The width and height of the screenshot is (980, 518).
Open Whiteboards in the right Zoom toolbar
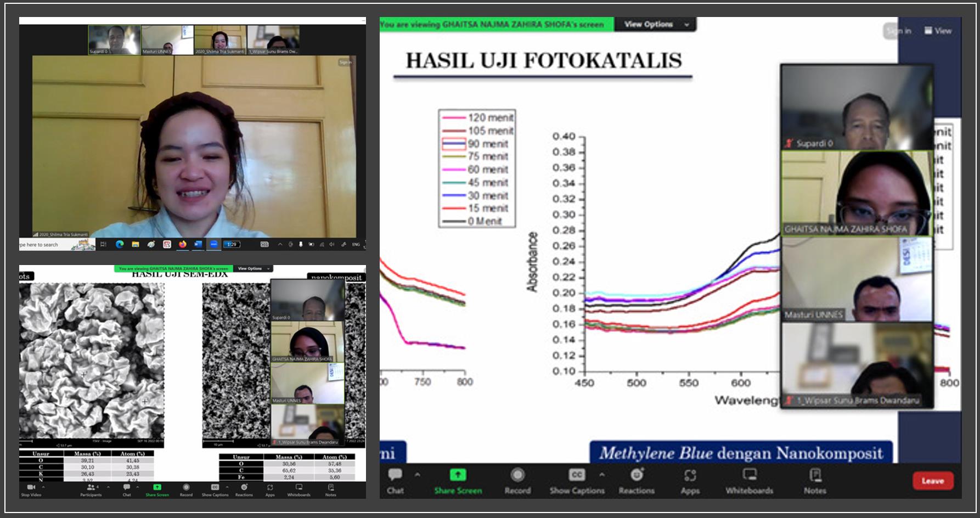[749, 480]
